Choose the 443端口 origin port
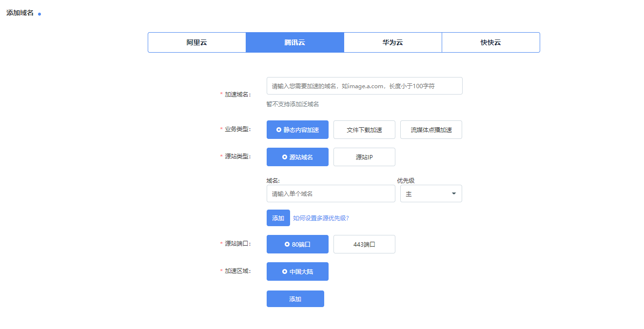Image resolution: width=644 pixels, height=329 pixels. [364, 244]
